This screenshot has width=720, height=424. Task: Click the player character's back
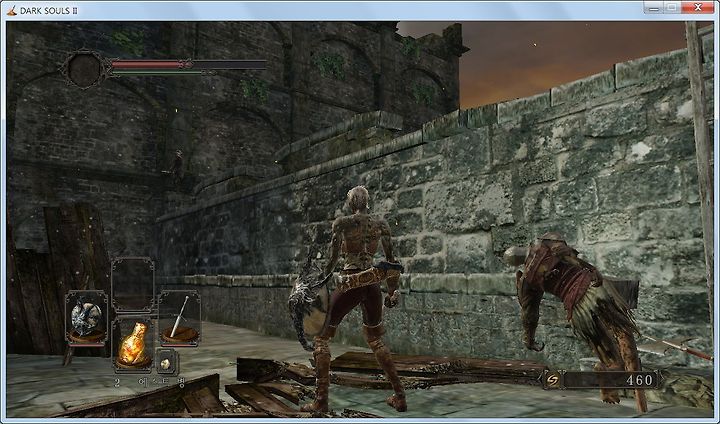click(358, 241)
